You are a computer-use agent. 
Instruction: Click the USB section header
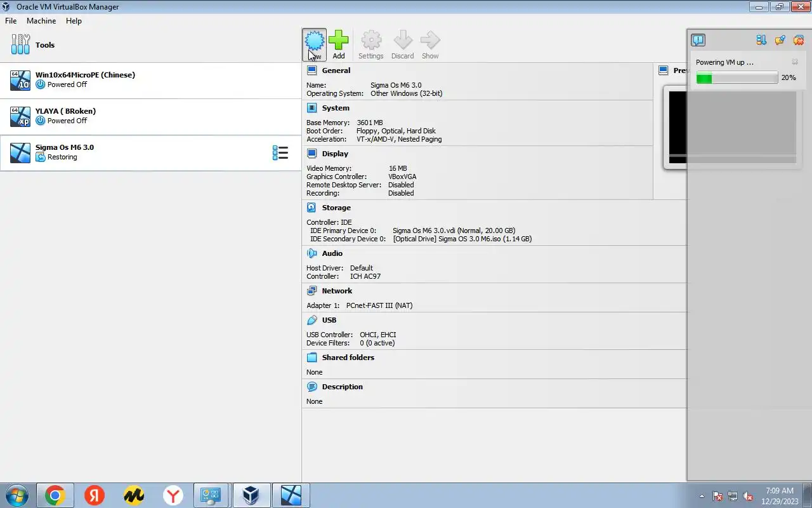pyautogui.click(x=329, y=320)
